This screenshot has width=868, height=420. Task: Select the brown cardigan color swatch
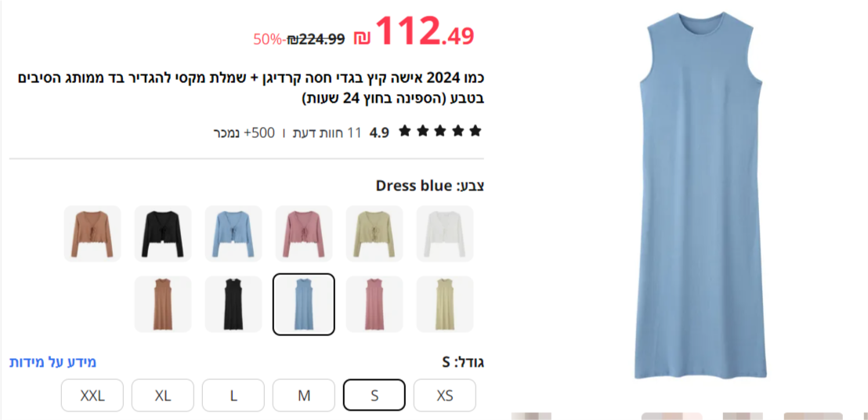click(x=92, y=234)
